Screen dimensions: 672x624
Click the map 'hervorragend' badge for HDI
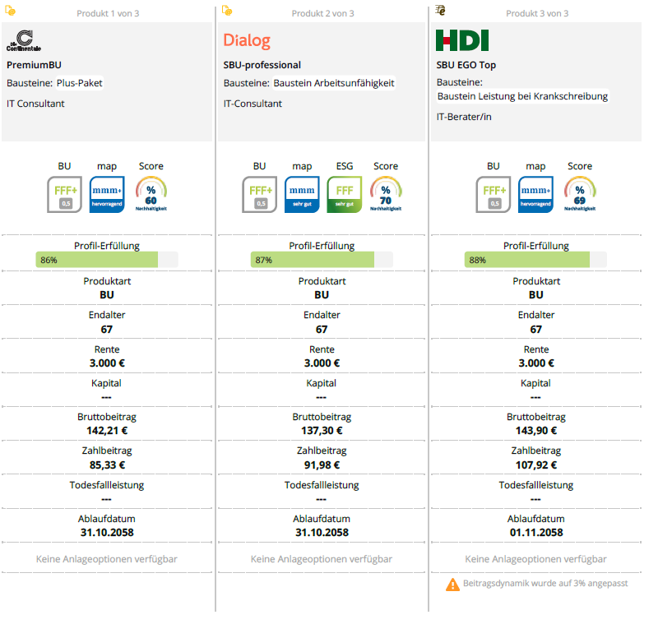[535, 195]
